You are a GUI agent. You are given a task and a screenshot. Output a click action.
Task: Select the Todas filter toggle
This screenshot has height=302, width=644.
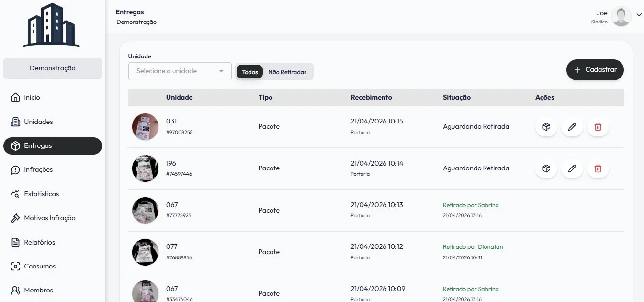tap(250, 72)
